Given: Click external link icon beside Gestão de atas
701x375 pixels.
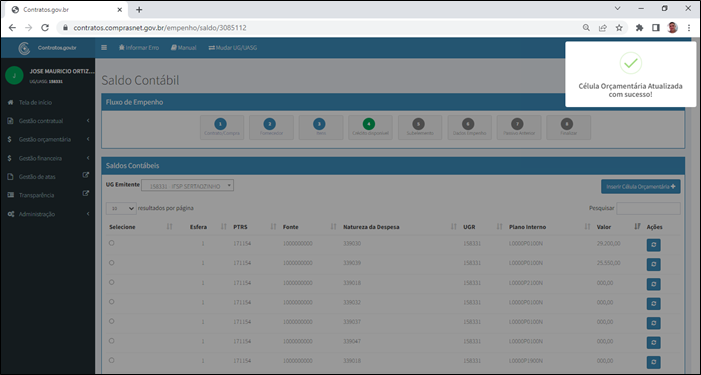Looking at the screenshot, I should (x=86, y=175).
